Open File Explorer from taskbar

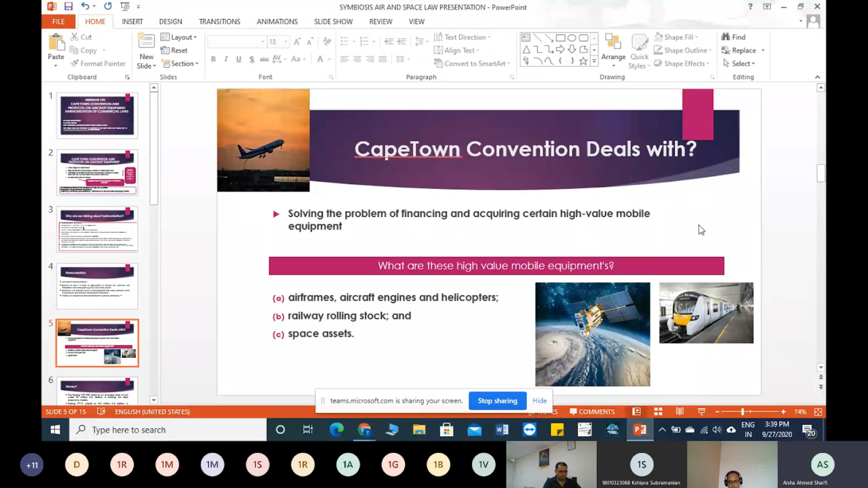[419, 430]
